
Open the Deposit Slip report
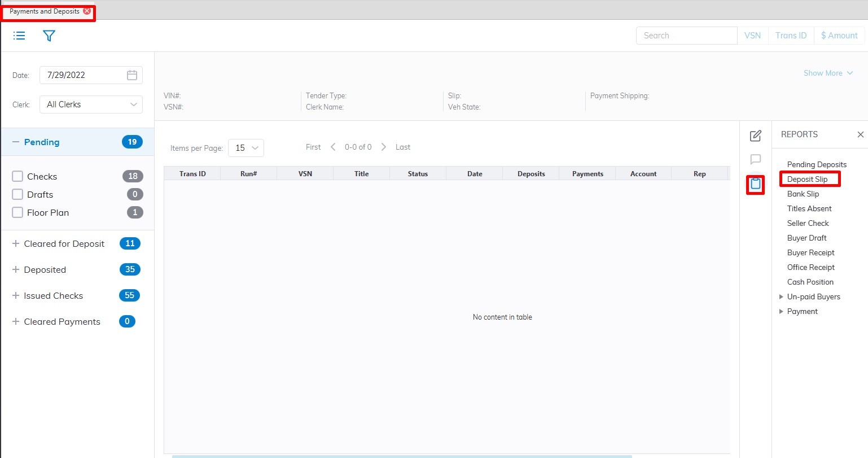[807, 179]
